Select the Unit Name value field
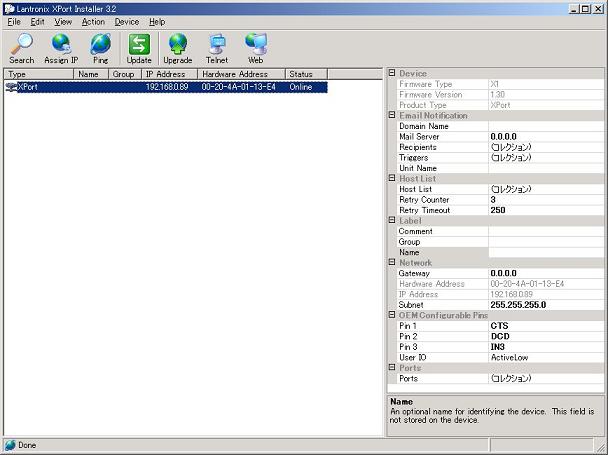The image size is (608, 455). point(546,168)
